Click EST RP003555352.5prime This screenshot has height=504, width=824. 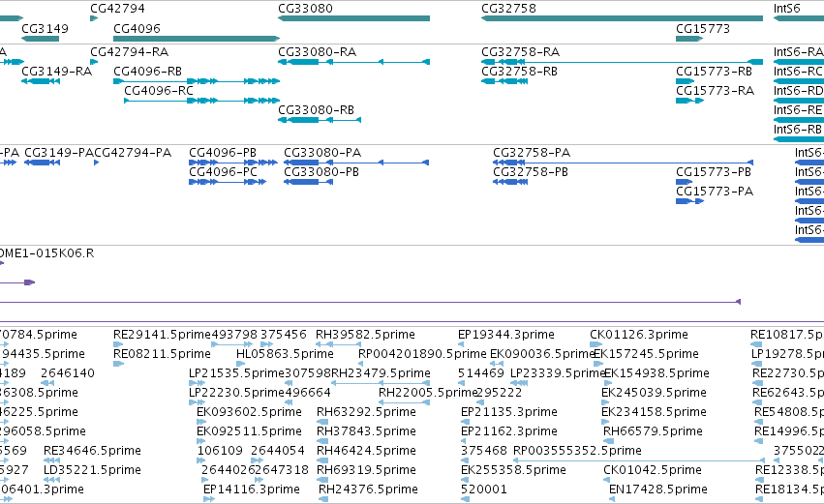pyautogui.click(x=577, y=451)
